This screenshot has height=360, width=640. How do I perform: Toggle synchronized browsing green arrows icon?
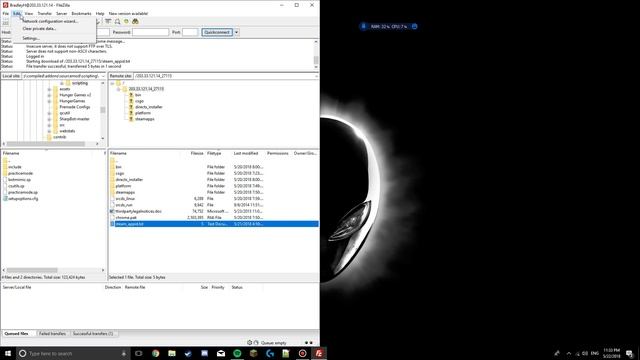127,21
